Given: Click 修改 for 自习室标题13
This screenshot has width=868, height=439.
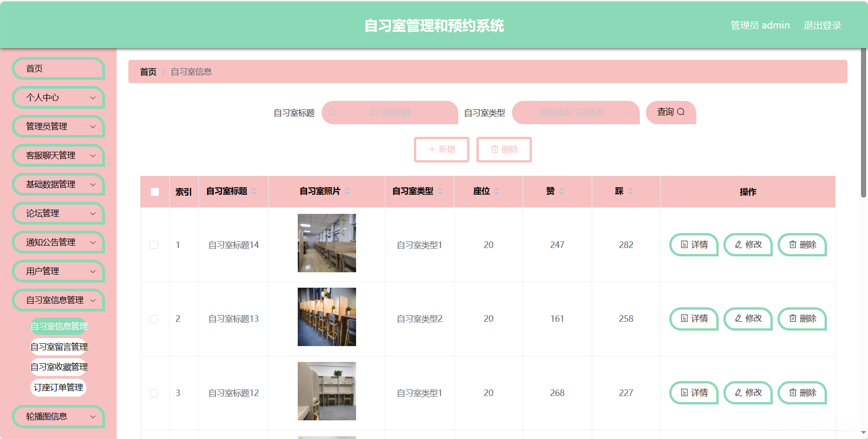Looking at the screenshot, I should point(748,319).
